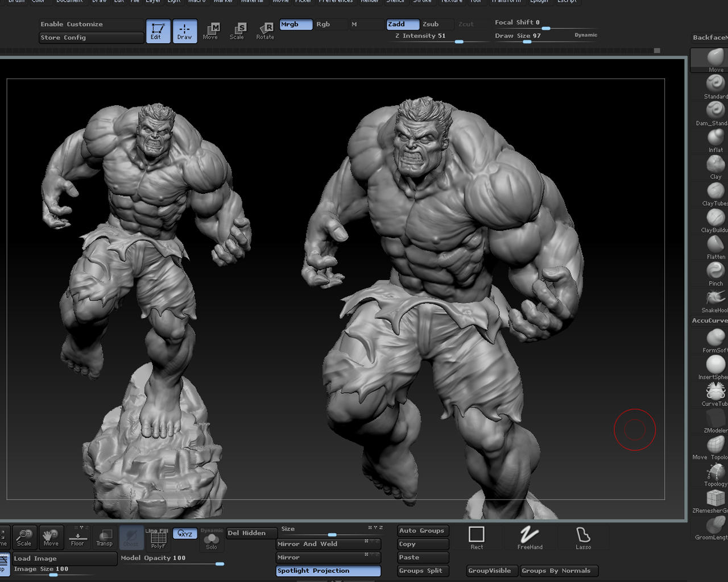The image size is (728, 582).
Task: Click Groups Split button
Action: pyautogui.click(x=423, y=571)
